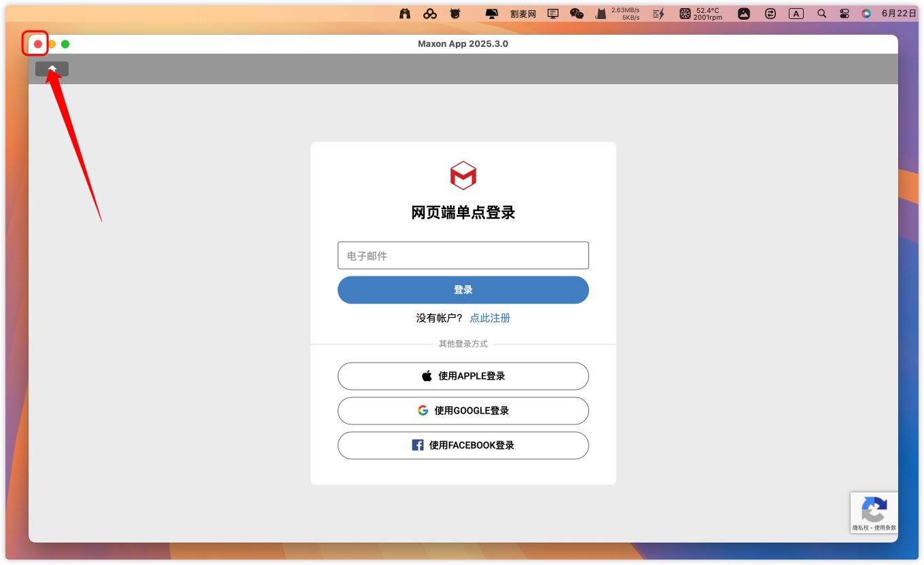
Task: Click the 6月22日 date in menu bar
Action: pos(898,14)
